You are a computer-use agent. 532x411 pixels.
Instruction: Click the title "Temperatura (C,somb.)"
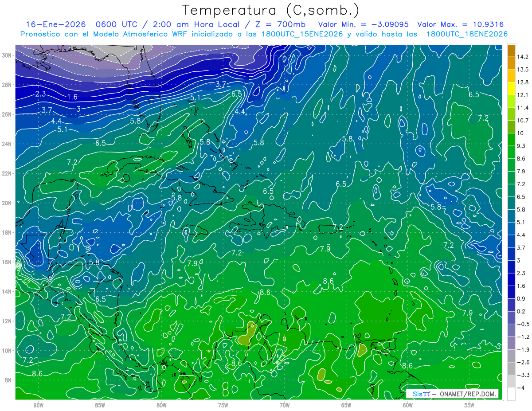pyautogui.click(x=271, y=11)
